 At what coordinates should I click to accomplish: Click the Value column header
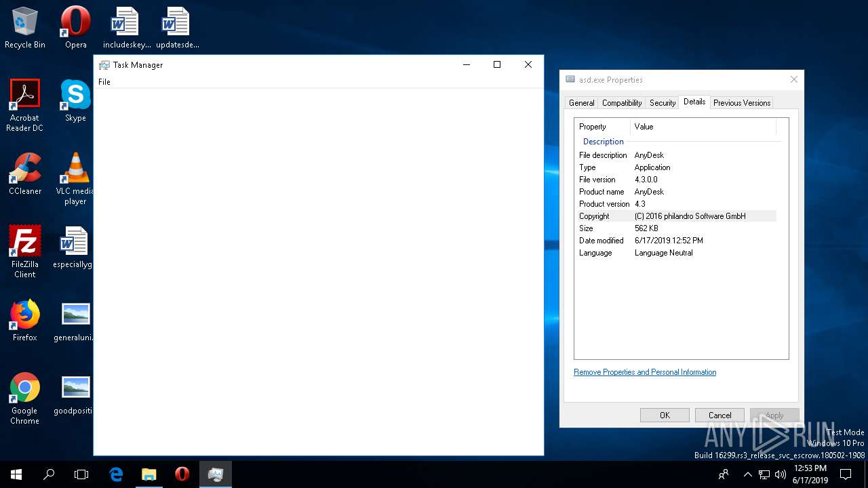703,127
